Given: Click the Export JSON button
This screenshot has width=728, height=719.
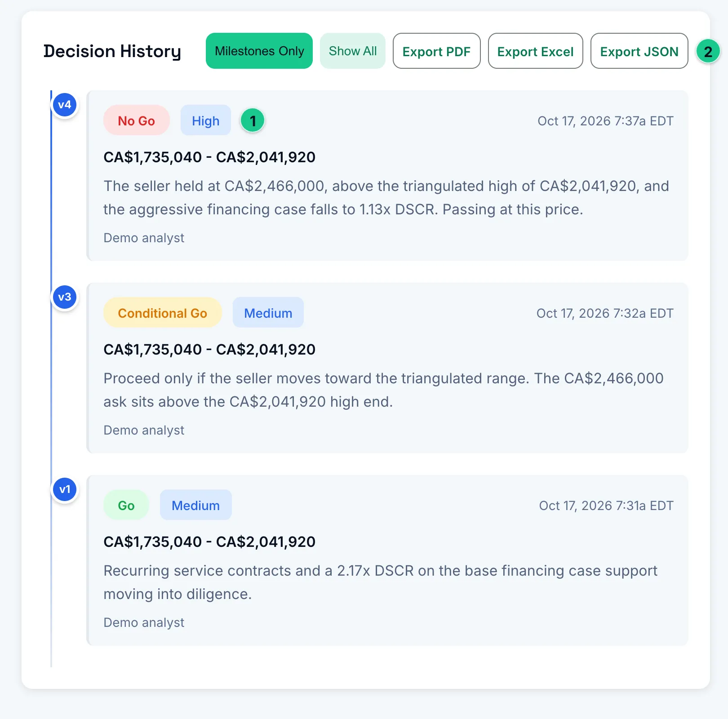Looking at the screenshot, I should tap(639, 51).
